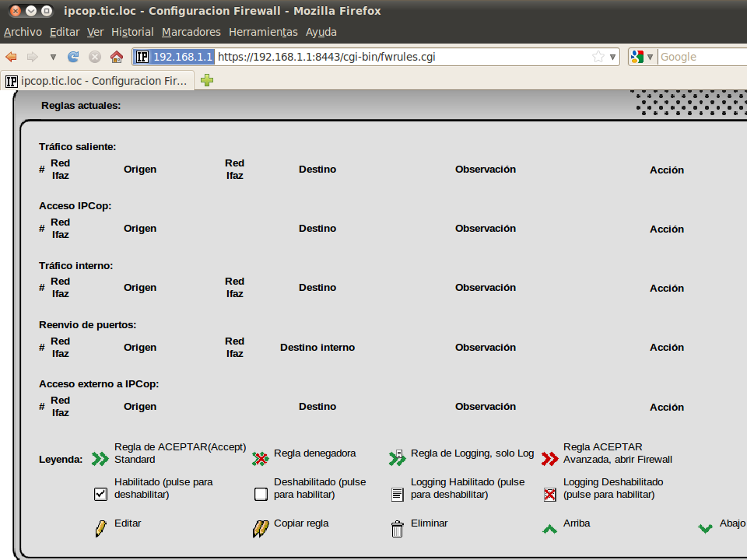Viewport: 747px width, 560px height.
Task: Open the Google search engine selector dropdown
Action: [x=642, y=57]
